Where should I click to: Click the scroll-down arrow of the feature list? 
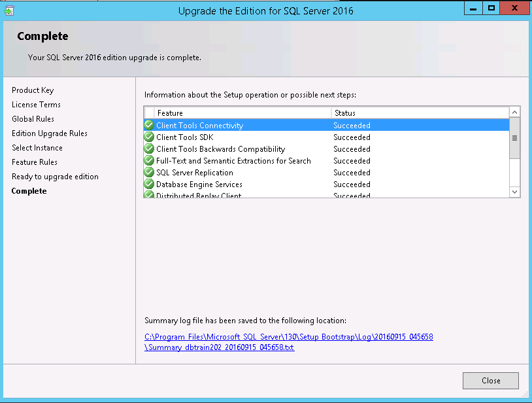coord(514,191)
